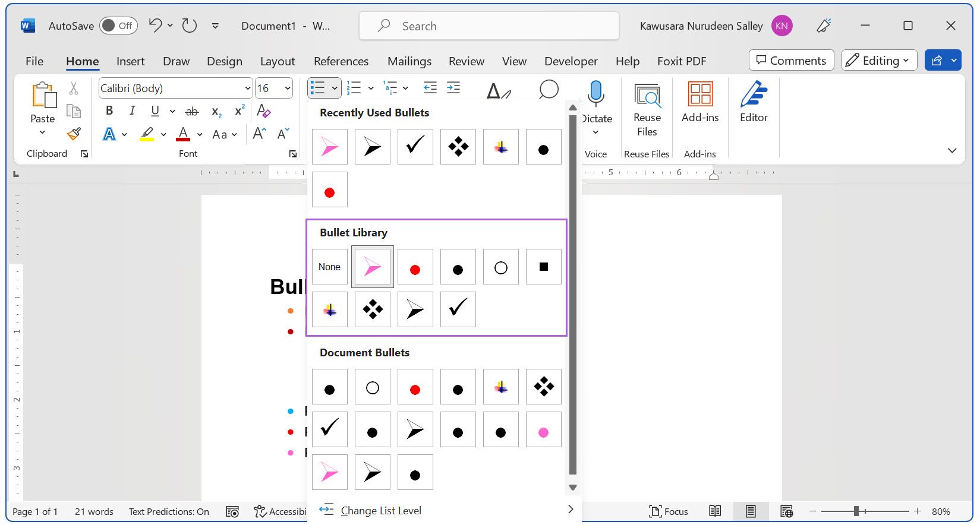980x525 pixels.
Task: Apply strikethrough formatting
Action: tap(191, 111)
